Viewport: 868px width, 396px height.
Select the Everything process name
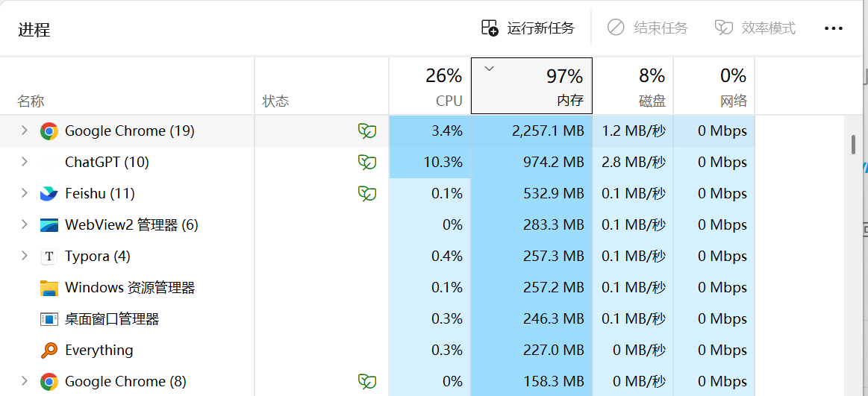tap(99, 351)
